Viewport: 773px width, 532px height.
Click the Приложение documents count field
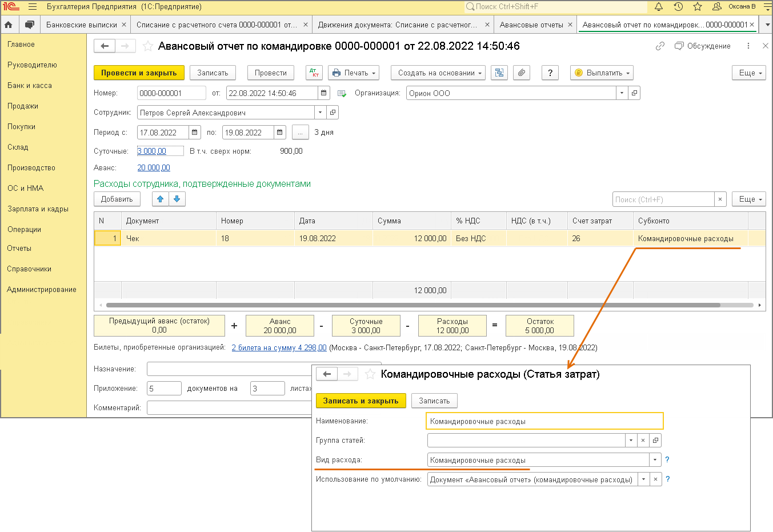pyautogui.click(x=164, y=389)
